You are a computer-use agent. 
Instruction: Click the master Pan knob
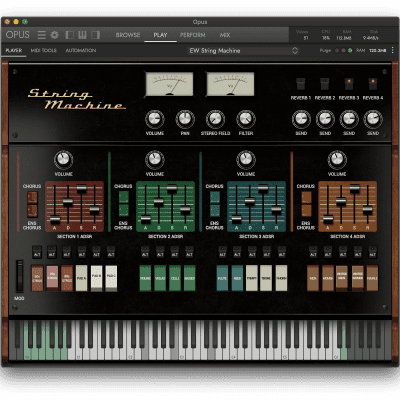[185, 119]
